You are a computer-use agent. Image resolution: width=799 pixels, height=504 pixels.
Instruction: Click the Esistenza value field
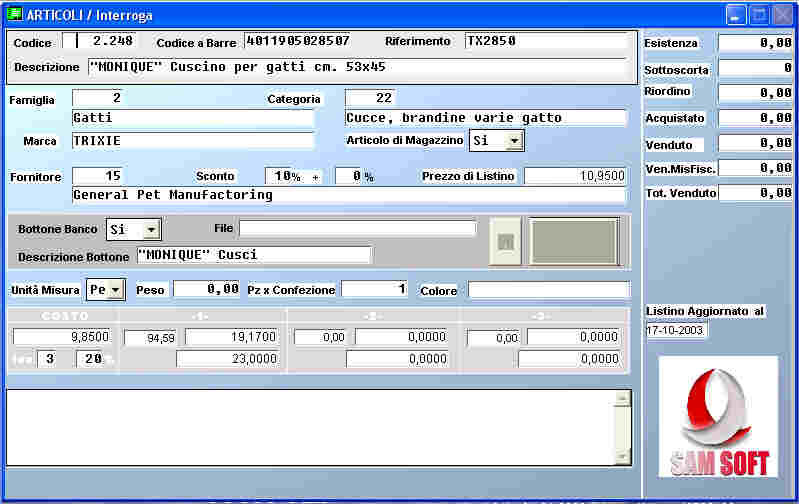pos(755,43)
